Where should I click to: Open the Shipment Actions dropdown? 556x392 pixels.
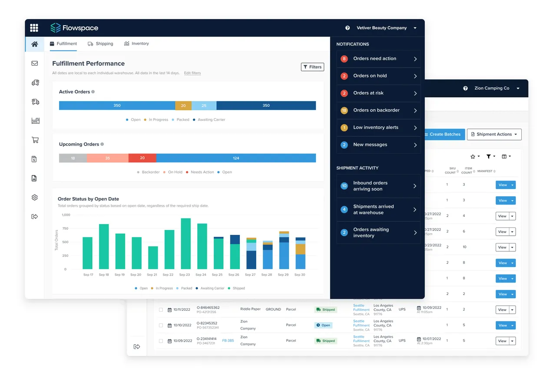tap(494, 135)
